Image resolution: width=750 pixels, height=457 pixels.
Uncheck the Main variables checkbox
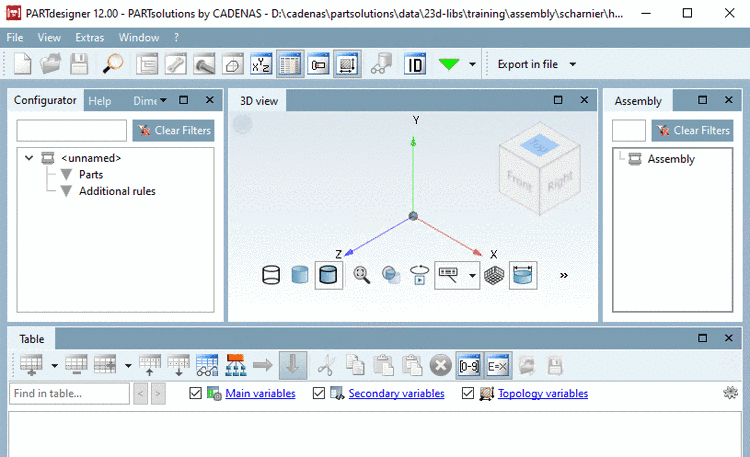tap(195, 393)
